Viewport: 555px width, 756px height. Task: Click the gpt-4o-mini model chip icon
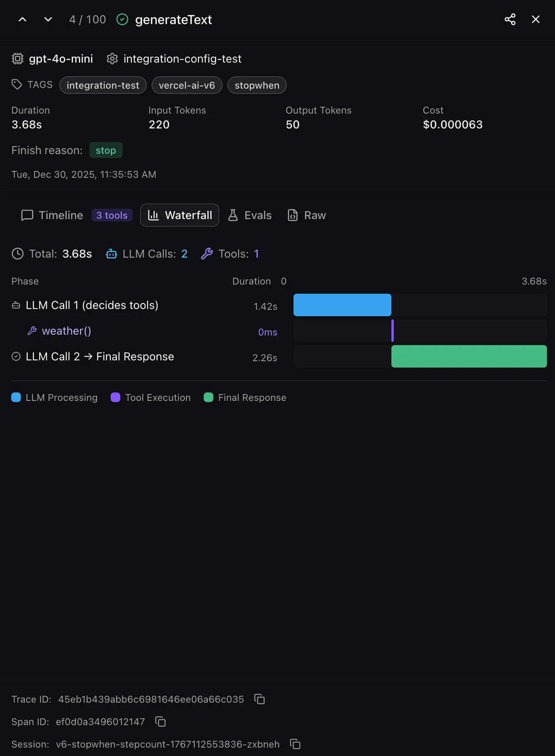(18, 59)
